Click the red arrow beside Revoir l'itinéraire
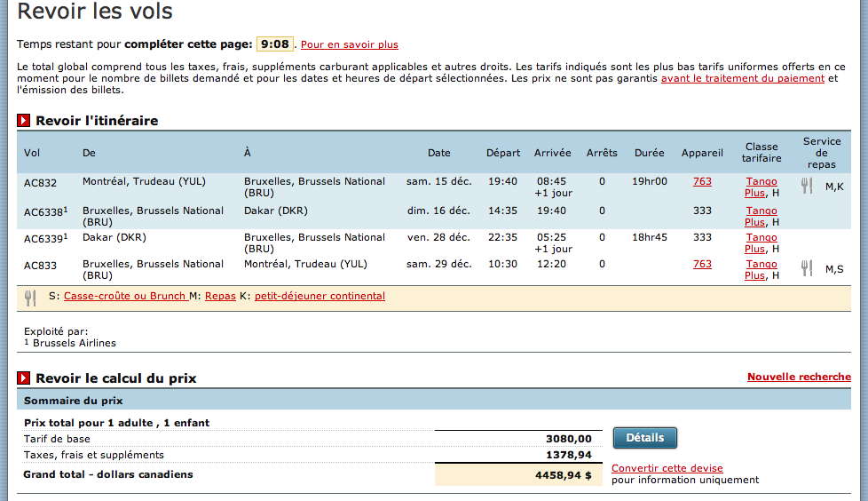 coord(24,121)
